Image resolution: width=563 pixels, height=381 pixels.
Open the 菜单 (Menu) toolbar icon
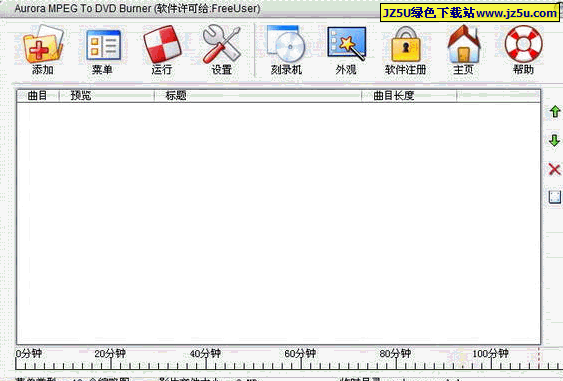[x=103, y=45]
